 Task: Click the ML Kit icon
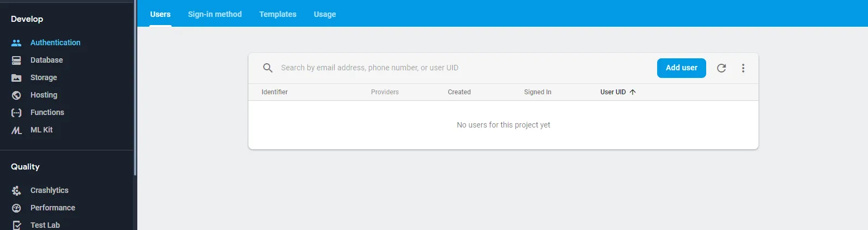coord(16,130)
